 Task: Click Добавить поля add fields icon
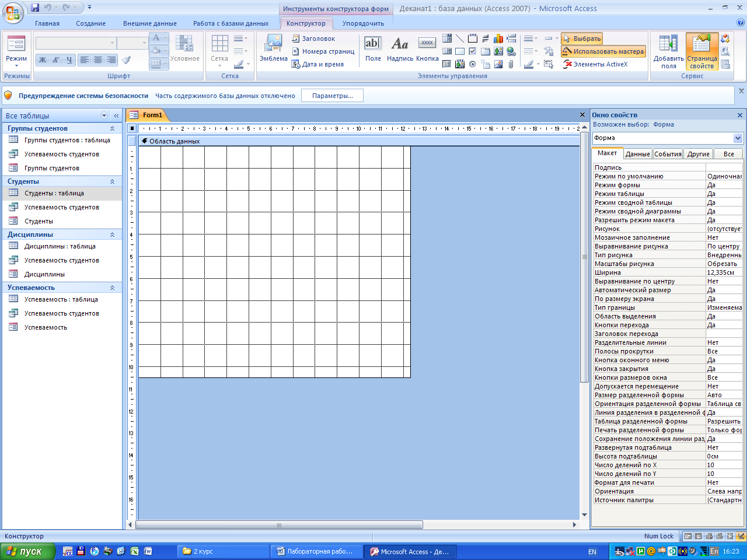coord(668,51)
